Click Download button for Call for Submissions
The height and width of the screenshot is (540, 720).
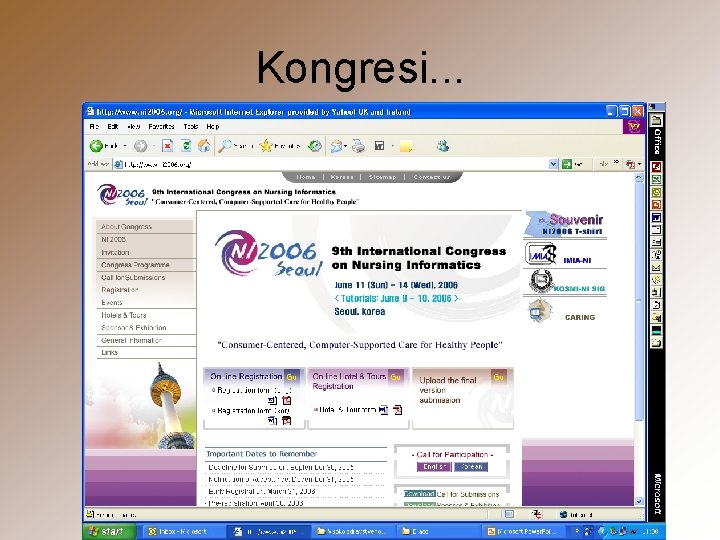(420, 494)
